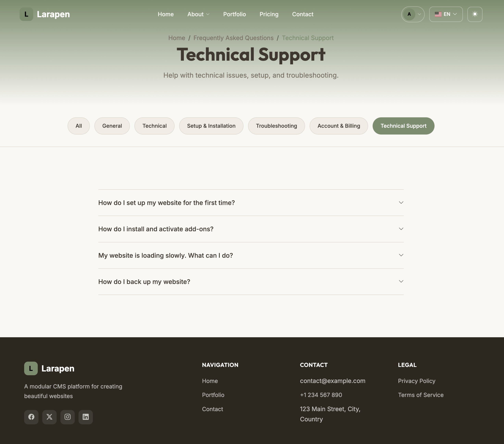Open the Privacy Policy footer link
This screenshot has height=444, width=504.
(x=416, y=381)
